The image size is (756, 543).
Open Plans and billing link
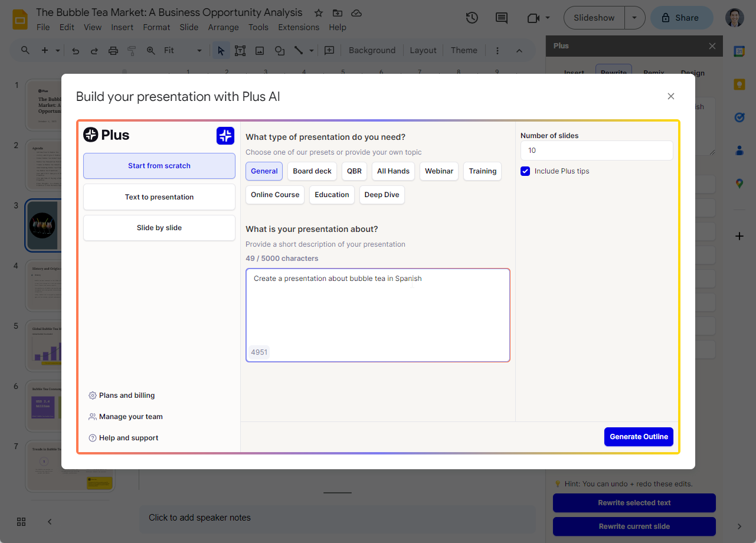click(122, 395)
